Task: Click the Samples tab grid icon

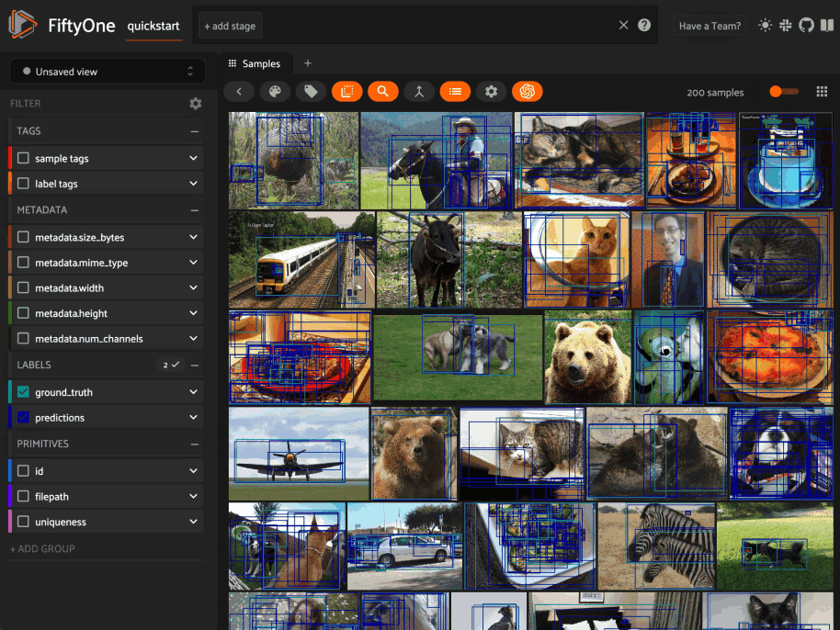Action: (x=233, y=63)
